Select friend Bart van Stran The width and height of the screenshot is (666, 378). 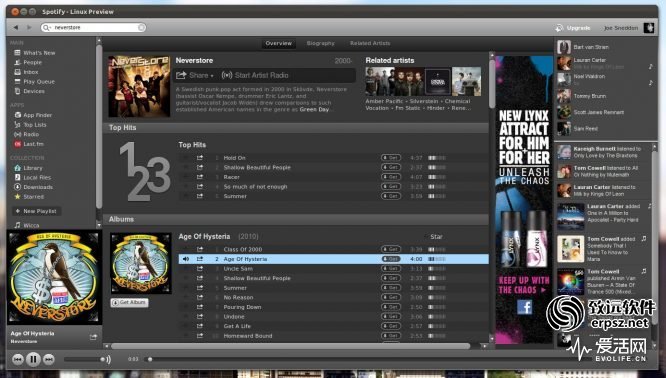[591, 47]
